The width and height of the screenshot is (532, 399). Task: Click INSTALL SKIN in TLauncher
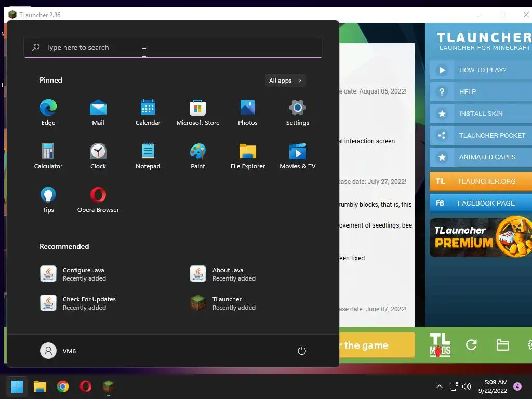481,114
